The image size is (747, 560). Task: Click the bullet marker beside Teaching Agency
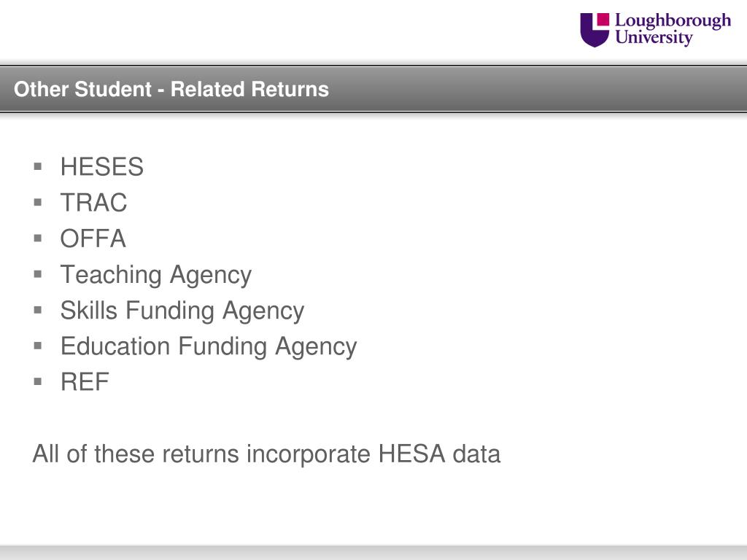pos(38,274)
